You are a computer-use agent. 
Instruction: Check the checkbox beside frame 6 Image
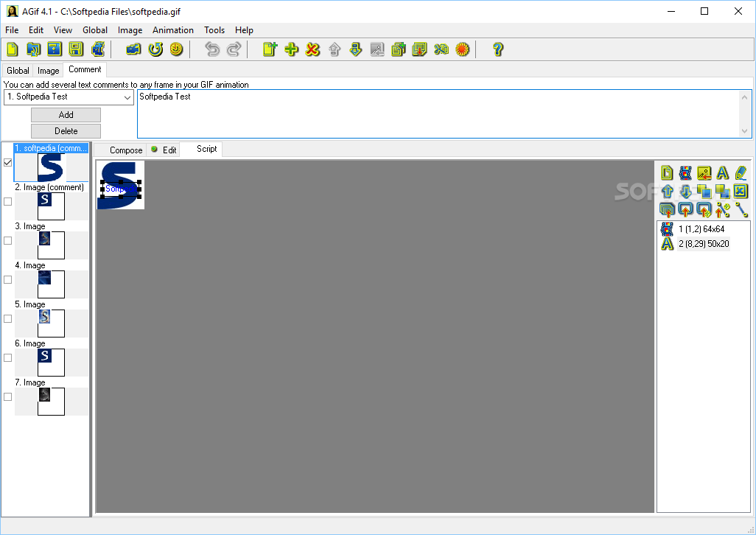pyautogui.click(x=7, y=357)
